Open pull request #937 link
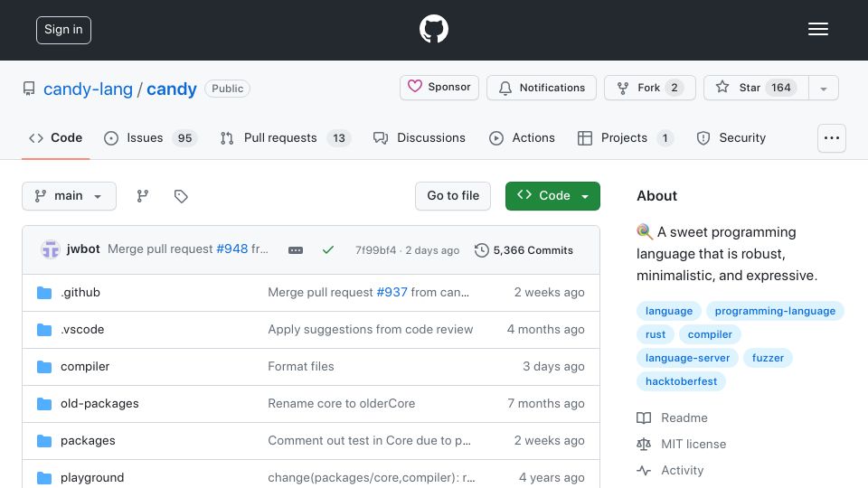868x488 pixels. click(392, 292)
